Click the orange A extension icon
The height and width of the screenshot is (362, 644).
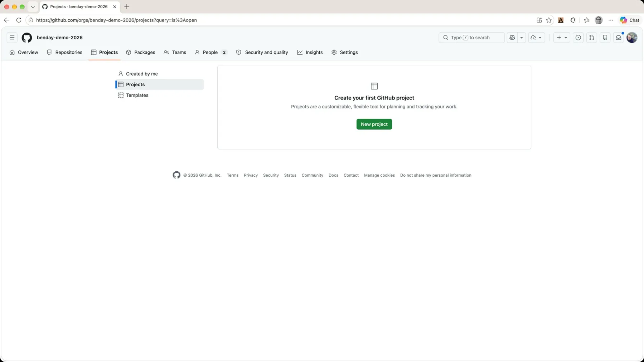tap(561, 20)
